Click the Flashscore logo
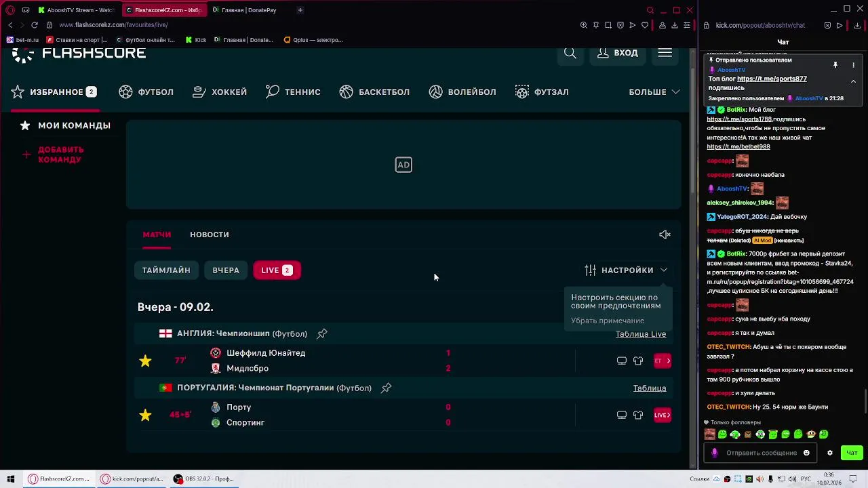 tap(79, 54)
